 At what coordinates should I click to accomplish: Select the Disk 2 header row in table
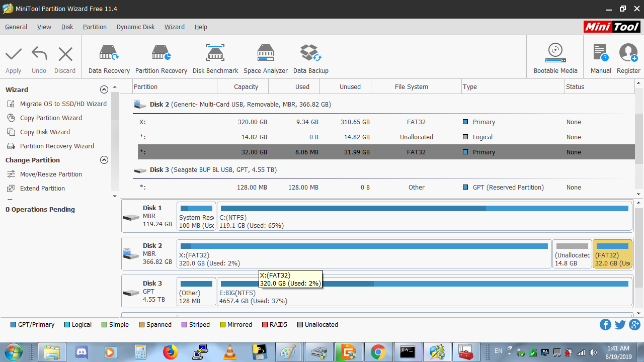tap(383, 104)
